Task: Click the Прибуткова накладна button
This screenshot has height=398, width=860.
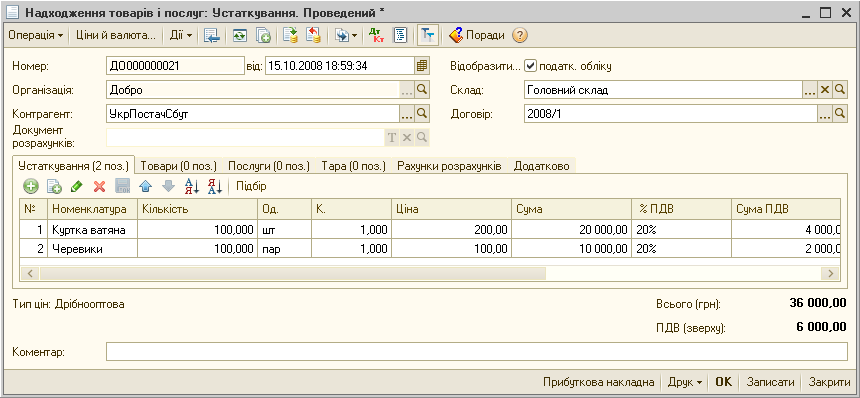Action: (598, 382)
